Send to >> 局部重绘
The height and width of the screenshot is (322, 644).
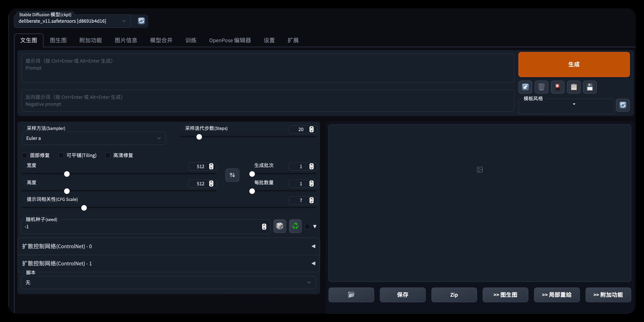(x=557, y=295)
